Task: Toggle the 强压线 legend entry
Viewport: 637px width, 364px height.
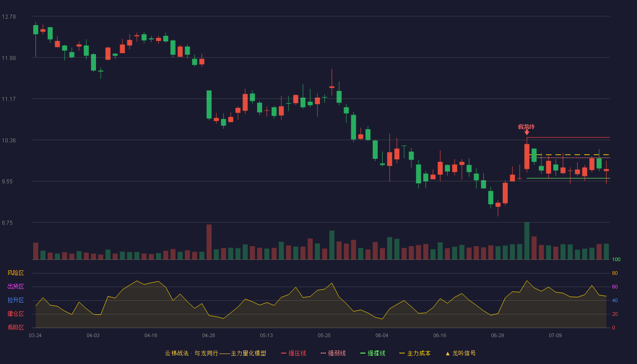Action: click(293, 353)
